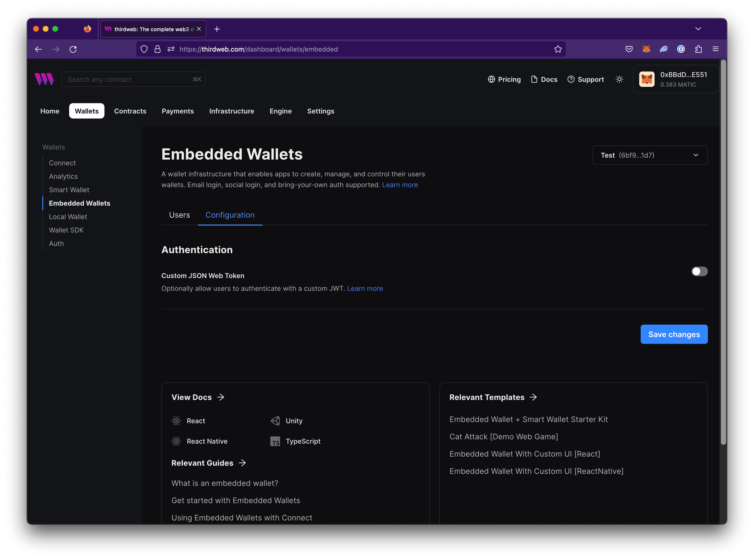Open the Firefox hamburger menu
This screenshot has height=560, width=754.
coord(715,49)
